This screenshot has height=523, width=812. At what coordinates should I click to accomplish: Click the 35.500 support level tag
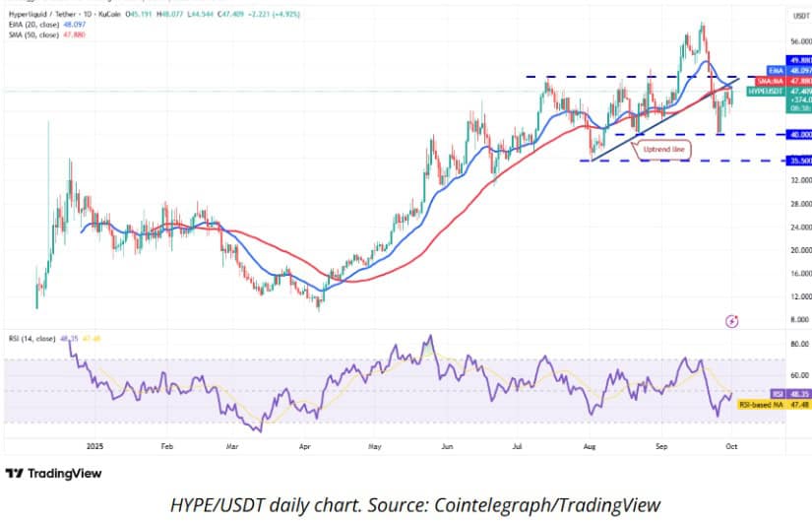click(797, 160)
